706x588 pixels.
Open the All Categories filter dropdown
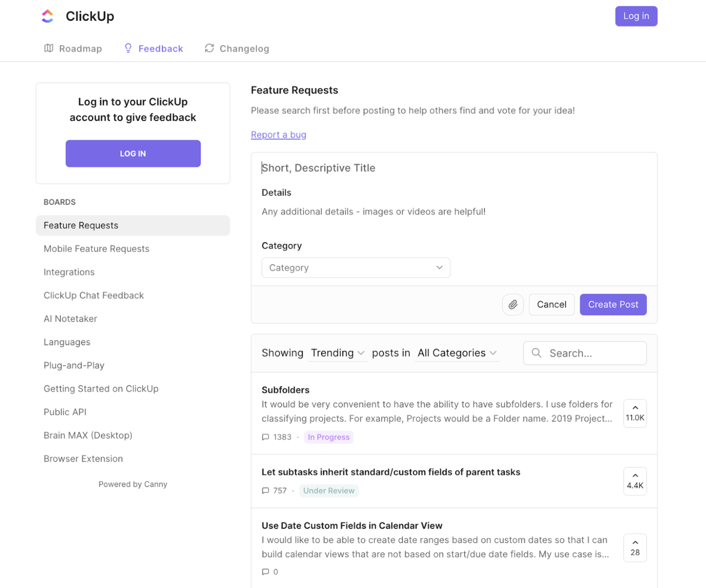coord(457,353)
